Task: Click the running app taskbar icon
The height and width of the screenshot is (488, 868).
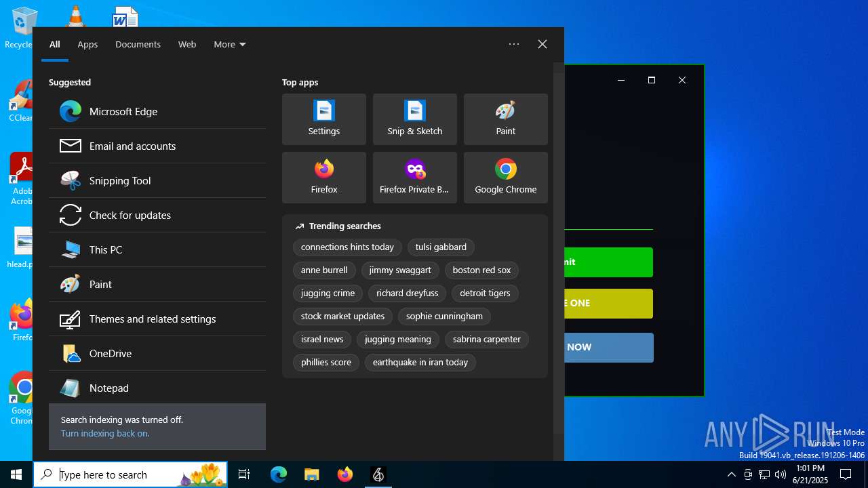Action: click(x=378, y=474)
